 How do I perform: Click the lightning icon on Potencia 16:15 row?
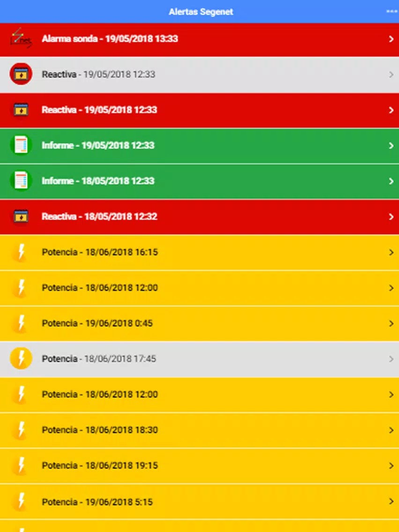pyautogui.click(x=20, y=252)
